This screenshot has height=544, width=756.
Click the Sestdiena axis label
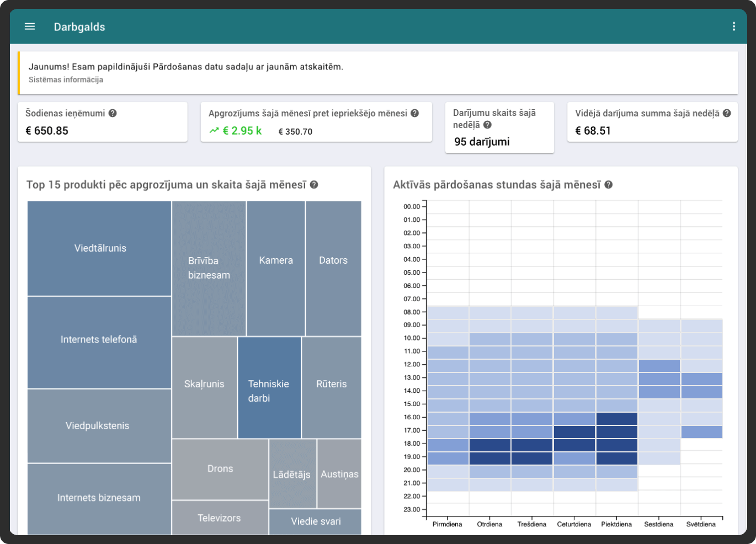pos(659,524)
